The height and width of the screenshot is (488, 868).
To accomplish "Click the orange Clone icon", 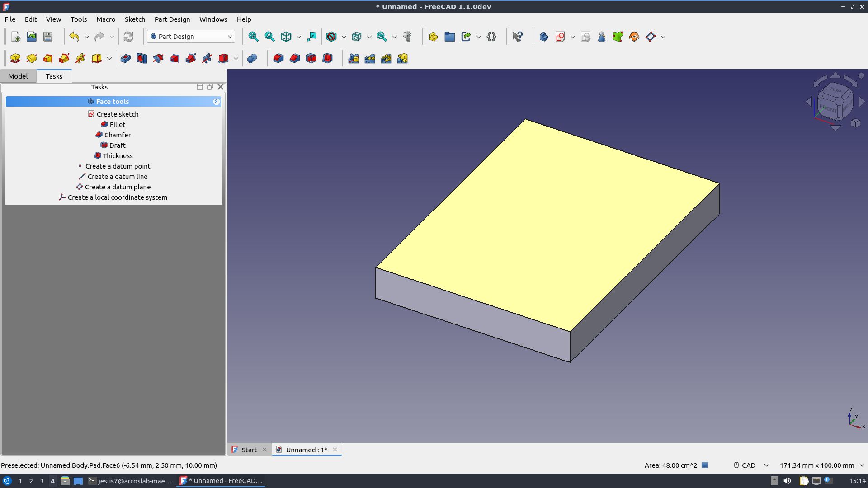I will 634,37.
